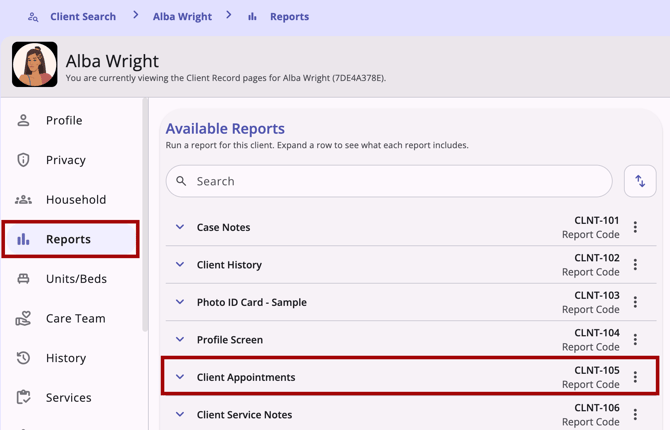
Task: Click the bar chart icon in breadcrumb
Action: click(252, 17)
